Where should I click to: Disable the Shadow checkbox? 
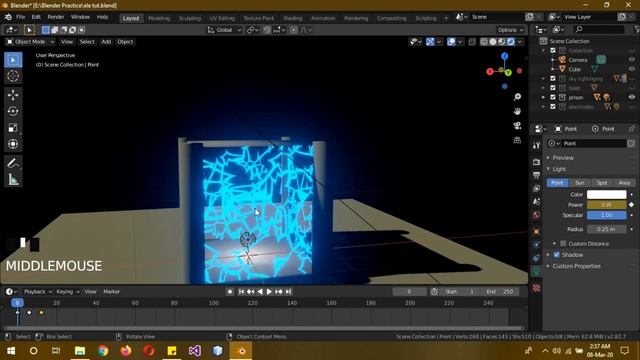557,255
